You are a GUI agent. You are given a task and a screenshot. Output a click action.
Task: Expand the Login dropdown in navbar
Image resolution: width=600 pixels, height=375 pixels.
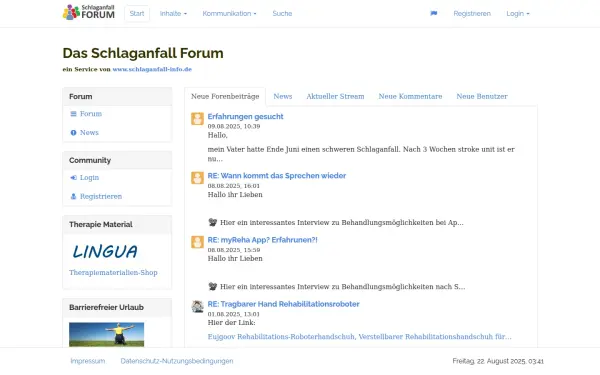coord(518,13)
